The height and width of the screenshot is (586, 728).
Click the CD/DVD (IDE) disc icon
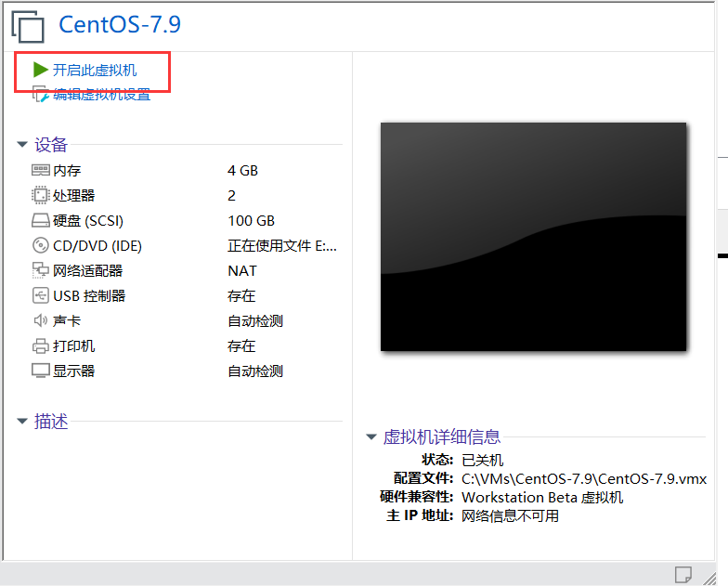pos(41,245)
